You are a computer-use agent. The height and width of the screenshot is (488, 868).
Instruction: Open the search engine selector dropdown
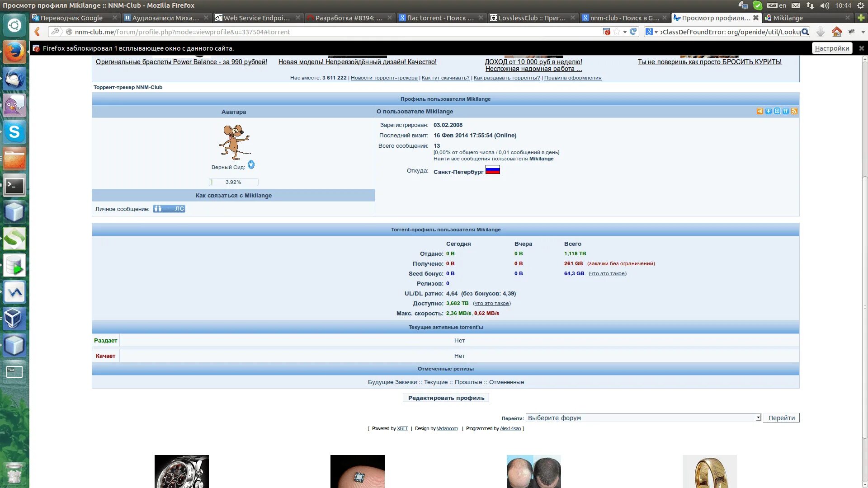click(x=651, y=32)
